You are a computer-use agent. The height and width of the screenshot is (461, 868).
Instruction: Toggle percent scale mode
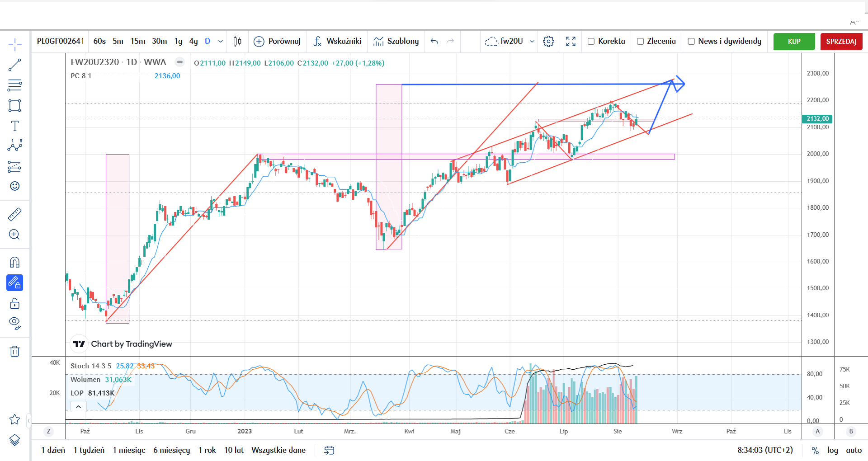[816, 451]
